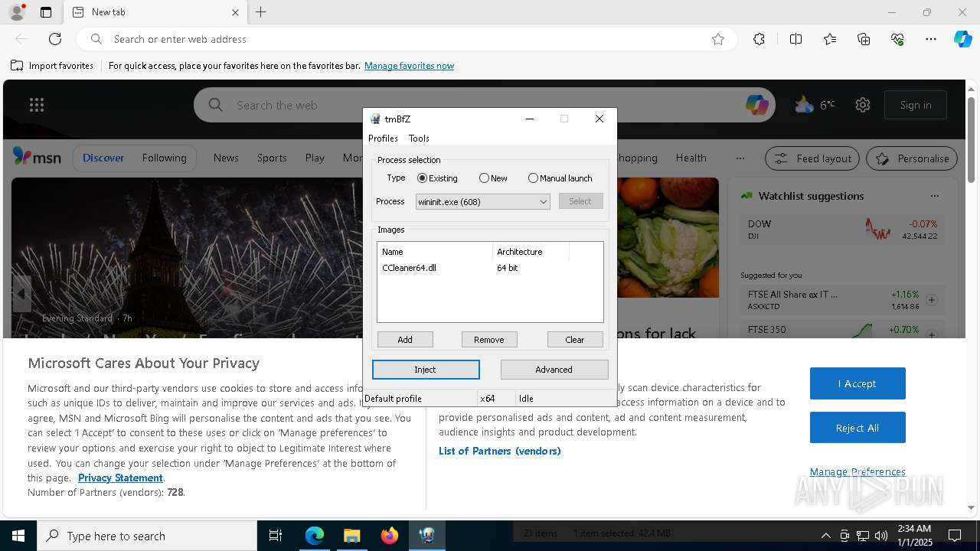The width and height of the screenshot is (980, 551).
Task: Add FTSE All Share to watchlist
Action: point(932,300)
